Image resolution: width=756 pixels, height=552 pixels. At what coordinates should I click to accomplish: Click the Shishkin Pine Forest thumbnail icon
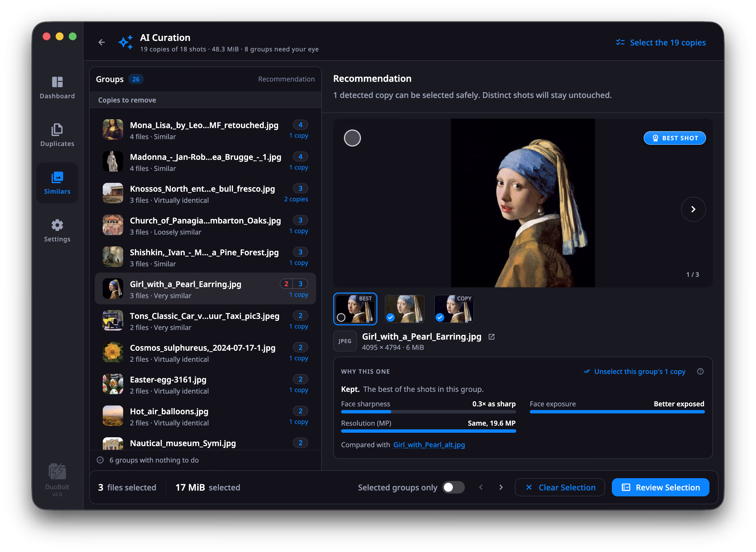coord(113,257)
